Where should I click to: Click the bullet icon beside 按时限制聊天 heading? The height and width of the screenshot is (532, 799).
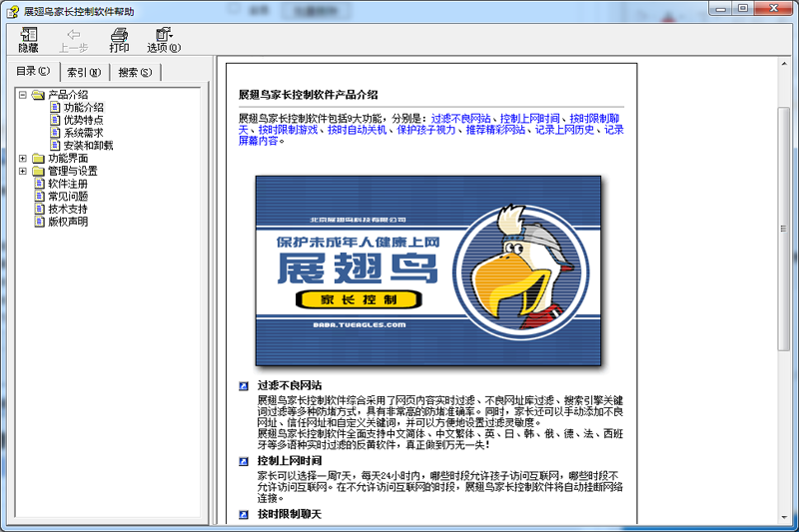click(x=244, y=515)
